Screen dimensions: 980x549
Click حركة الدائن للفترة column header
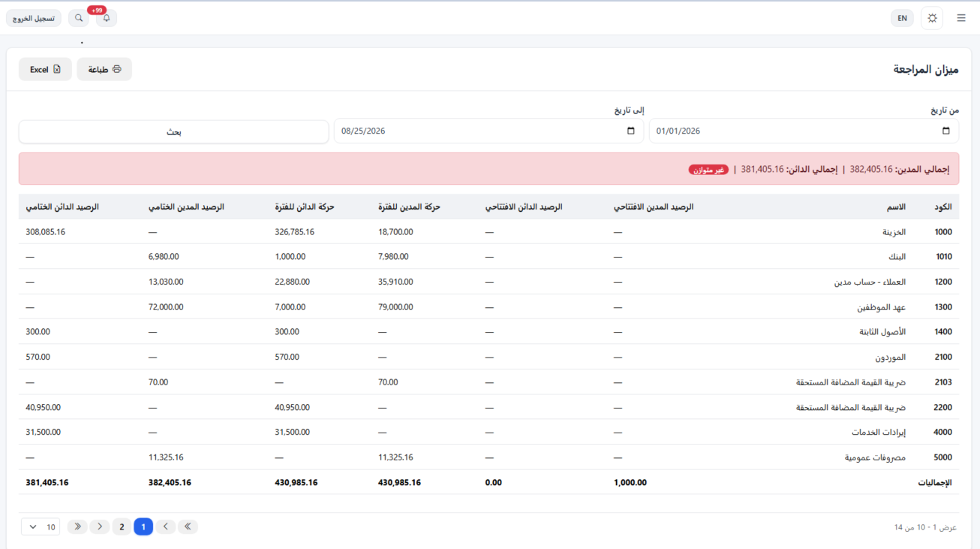(305, 207)
